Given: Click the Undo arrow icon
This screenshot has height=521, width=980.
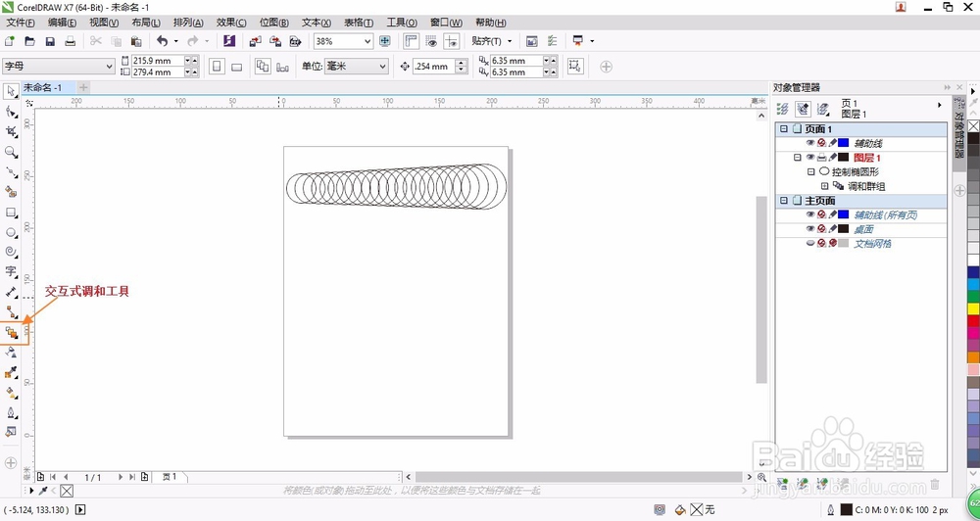Looking at the screenshot, I should (x=162, y=41).
